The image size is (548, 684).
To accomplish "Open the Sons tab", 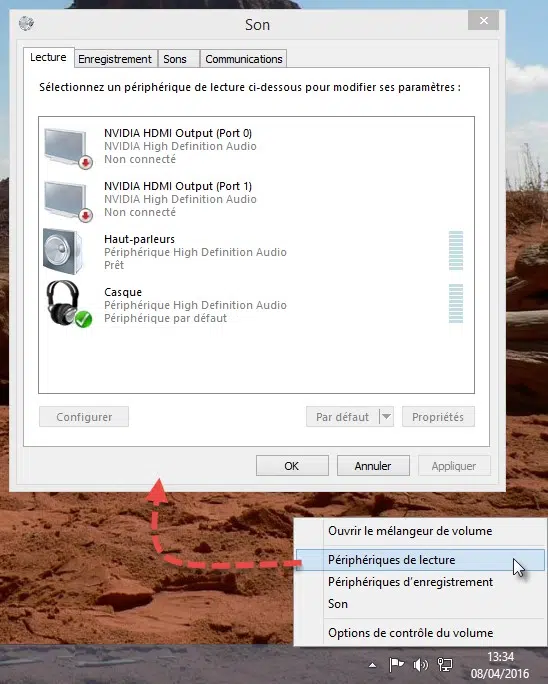I will coord(175,59).
